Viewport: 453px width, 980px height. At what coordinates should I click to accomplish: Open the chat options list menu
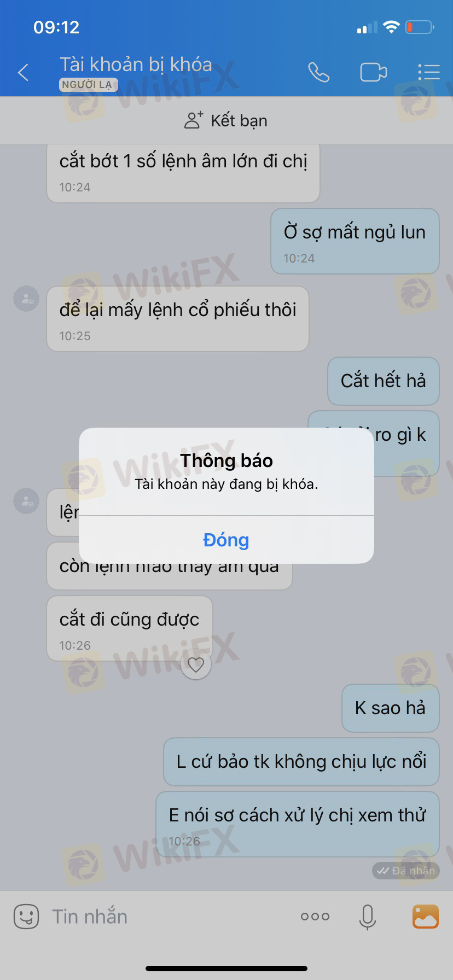tap(429, 72)
